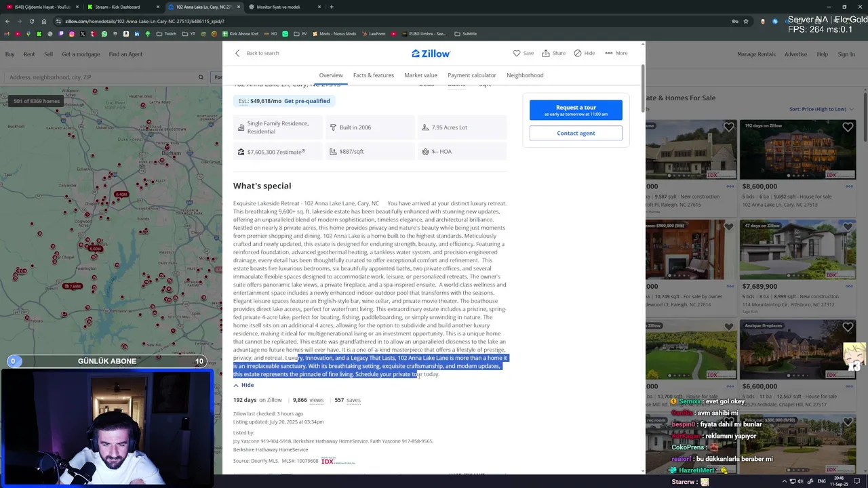Open the three-dot menu on $6,600,000 card
868x488 pixels.
pos(849,386)
